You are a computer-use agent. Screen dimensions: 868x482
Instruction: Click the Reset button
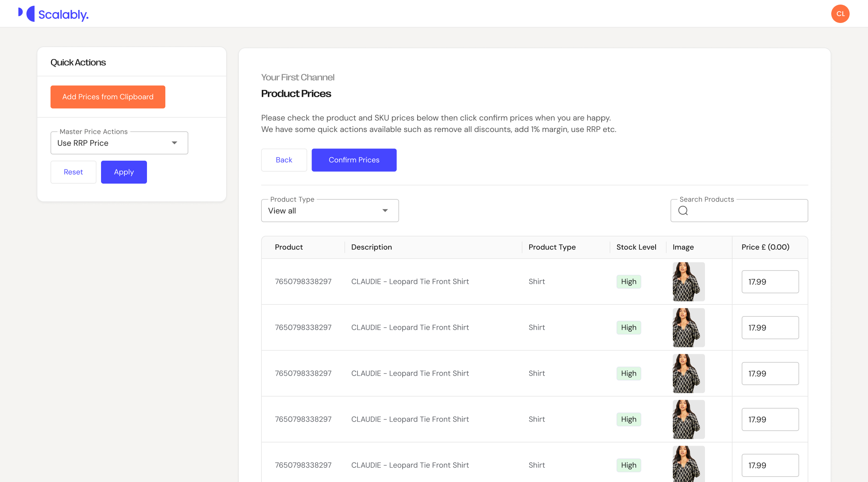[x=73, y=172]
